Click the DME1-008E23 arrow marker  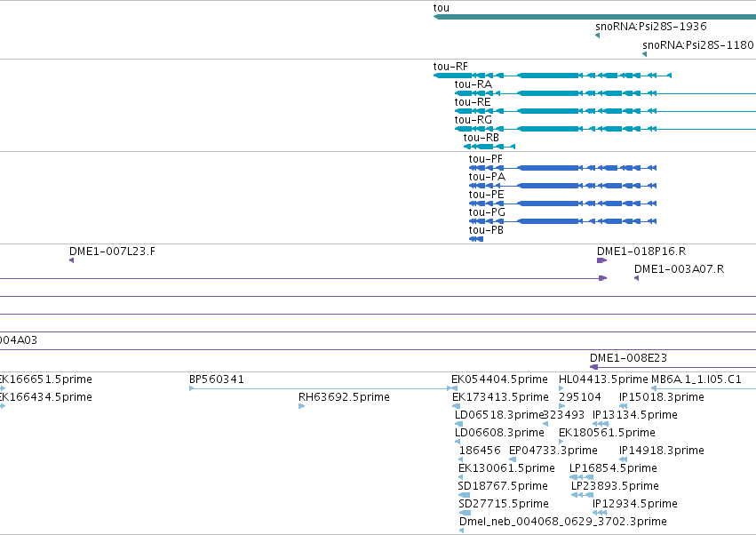[594, 367]
